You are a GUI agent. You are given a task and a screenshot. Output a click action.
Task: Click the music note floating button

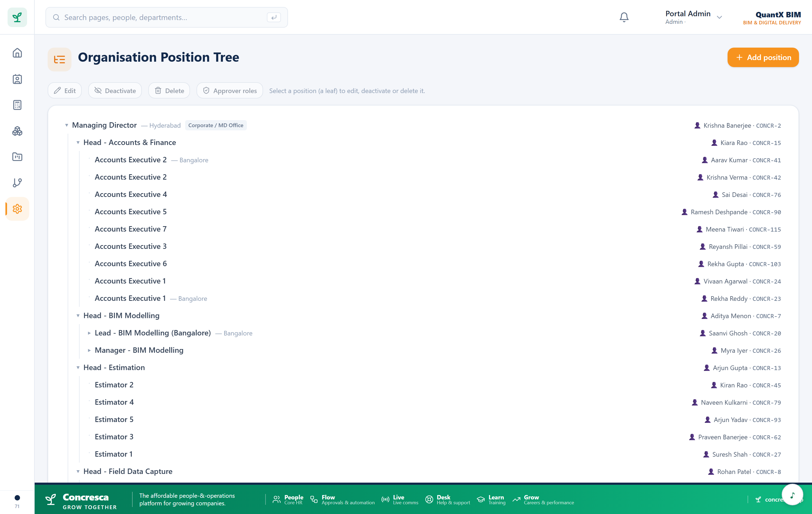[792, 495]
